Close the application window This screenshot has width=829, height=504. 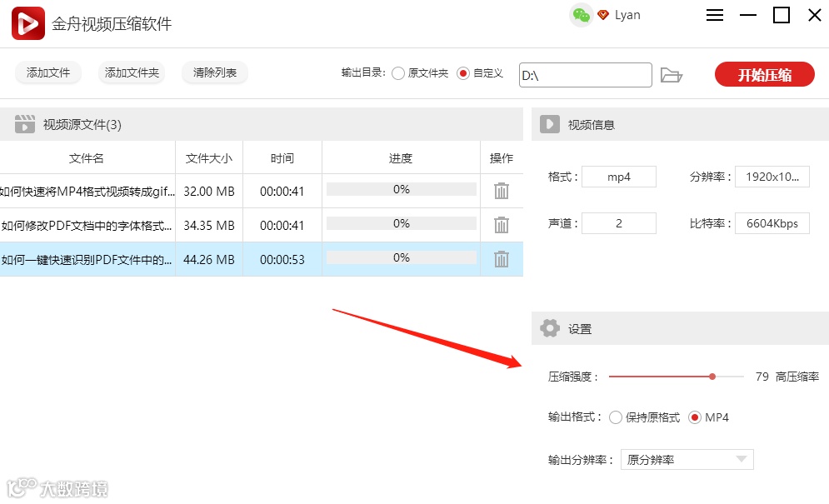[x=815, y=15]
